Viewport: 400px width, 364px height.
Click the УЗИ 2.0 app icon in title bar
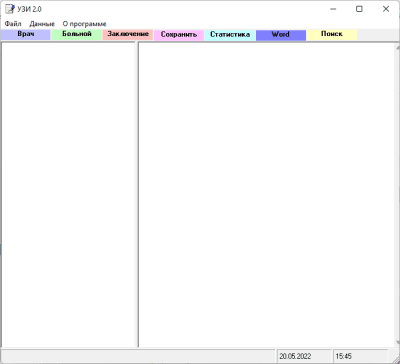10,9
